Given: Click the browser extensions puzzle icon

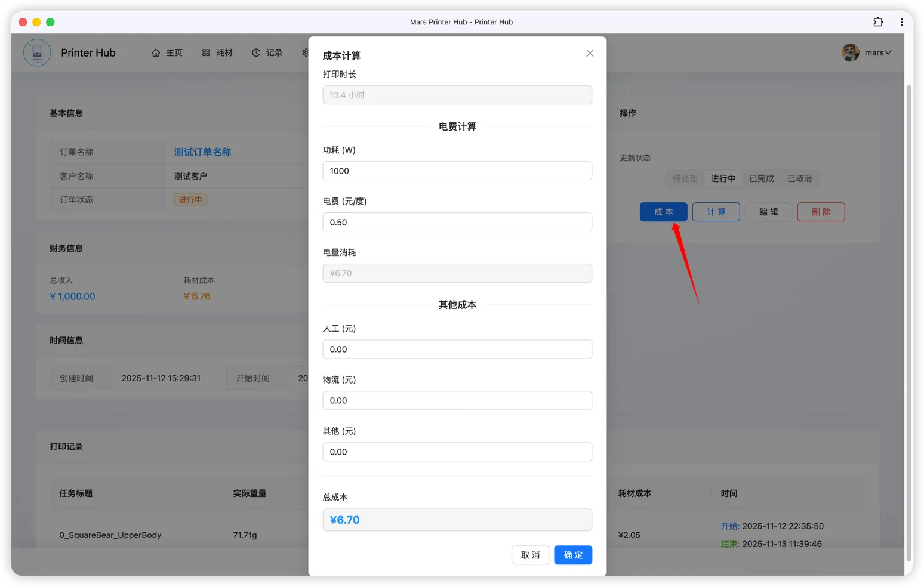Looking at the screenshot, I should [x=878, y=21].
